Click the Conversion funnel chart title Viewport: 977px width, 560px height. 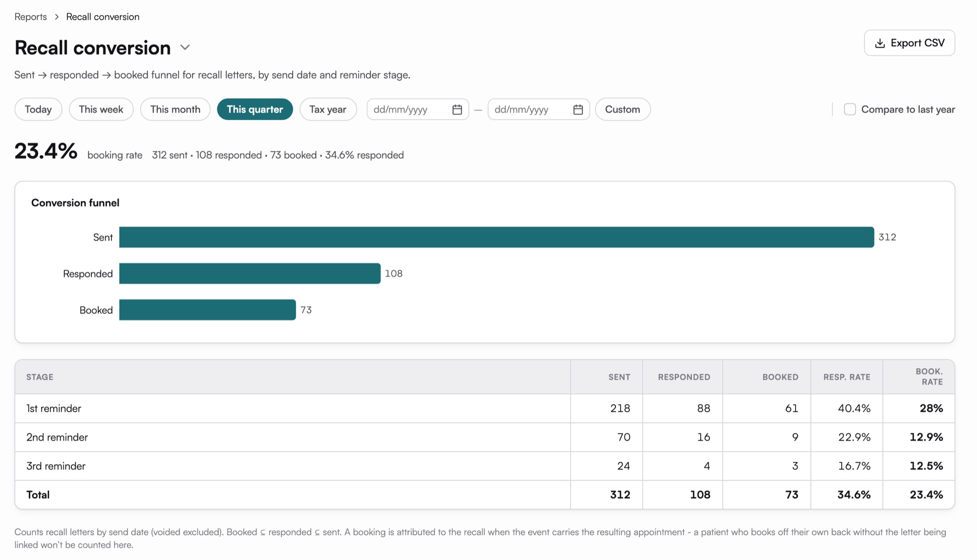click(x=75, y=203)
